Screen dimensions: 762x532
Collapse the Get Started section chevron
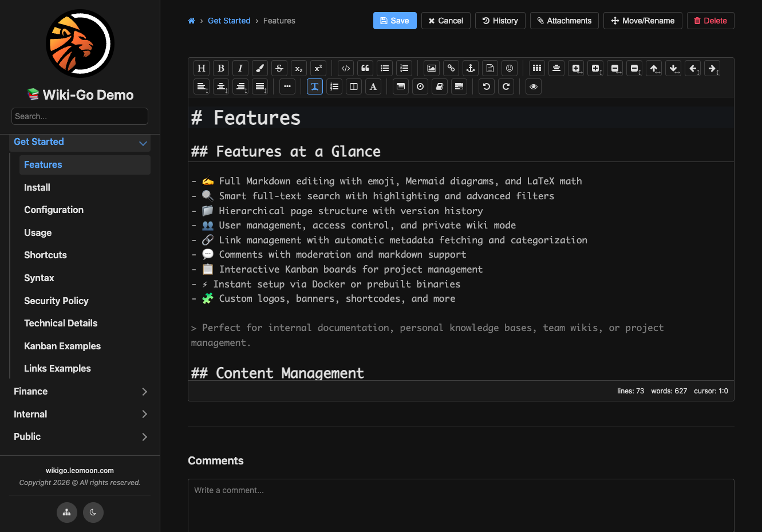143,143
